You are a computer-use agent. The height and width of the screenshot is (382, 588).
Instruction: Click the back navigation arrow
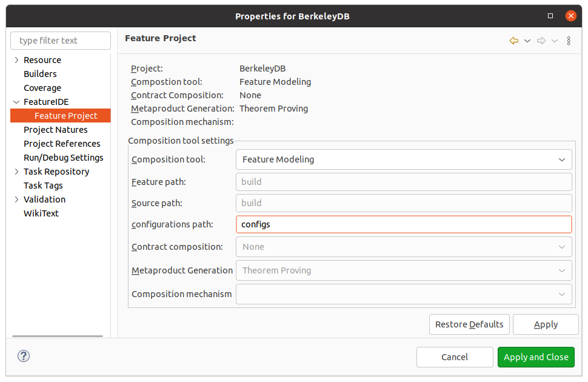point(513,41)
